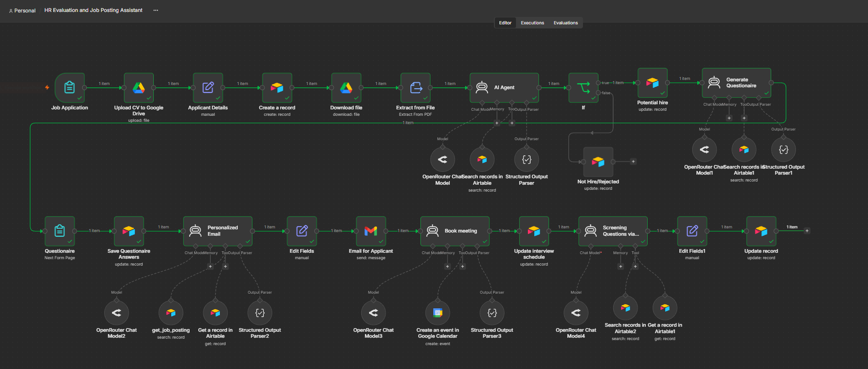Open the Update record Airtable node

[x=761, y=231]
